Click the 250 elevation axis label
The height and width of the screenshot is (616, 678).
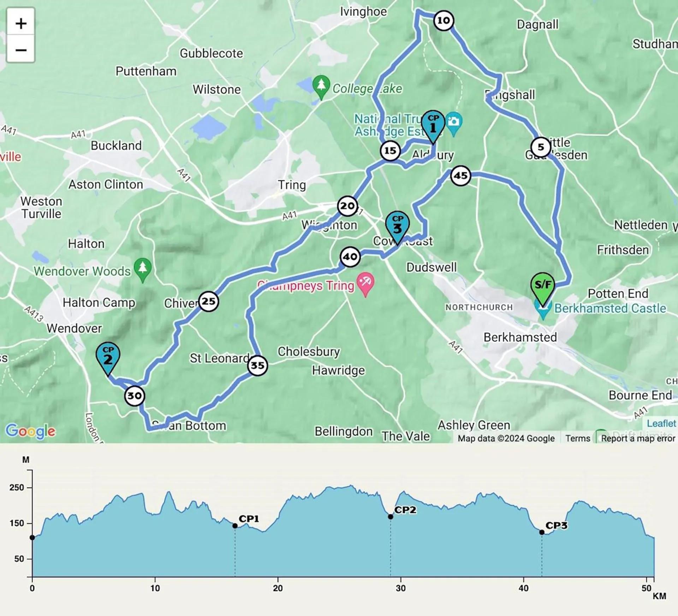pos(16,487)
